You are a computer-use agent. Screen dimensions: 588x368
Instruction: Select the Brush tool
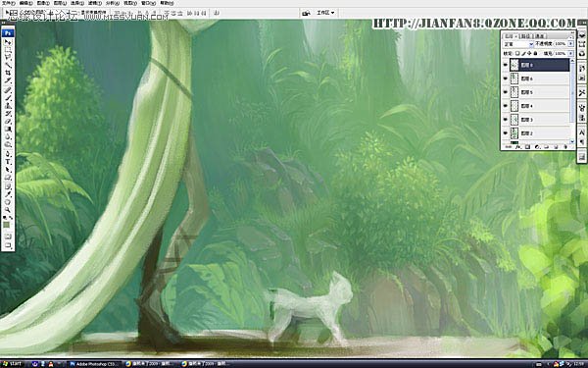(x=8, y=97)
